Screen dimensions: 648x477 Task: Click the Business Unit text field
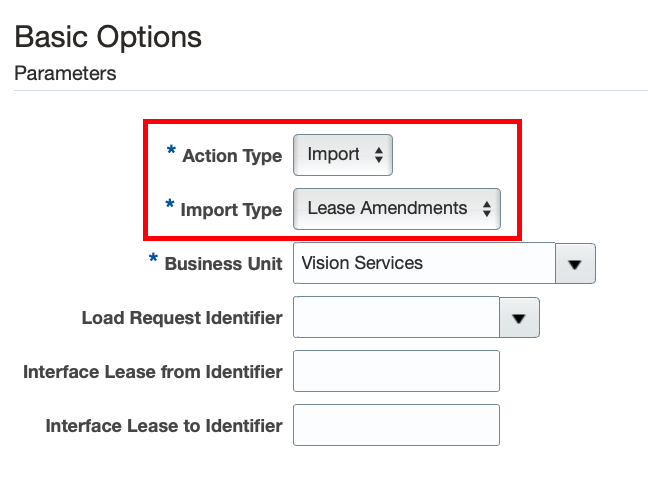424,264
